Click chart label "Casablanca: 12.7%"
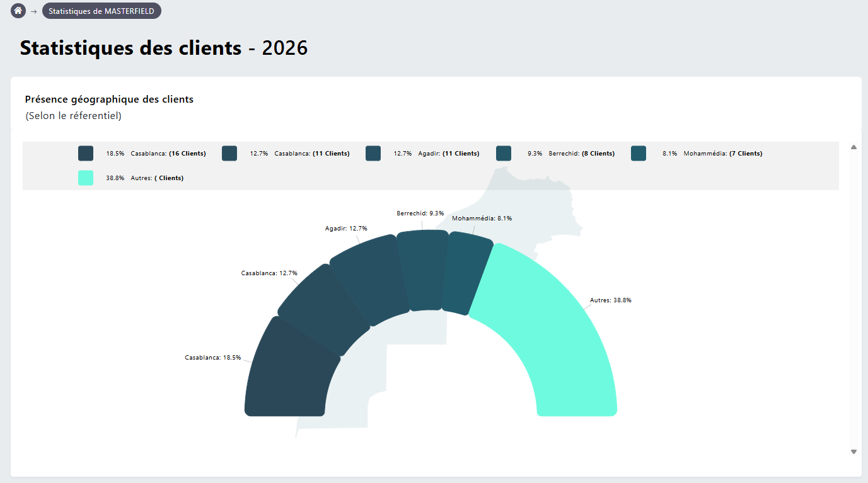The image size is (868, 483). (x=269, y=273)
